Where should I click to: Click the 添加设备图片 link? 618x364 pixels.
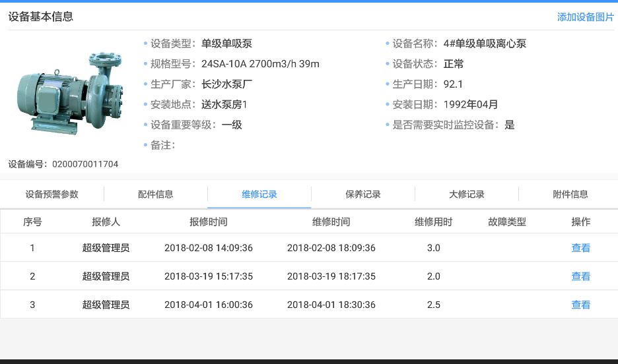(585, 17)
